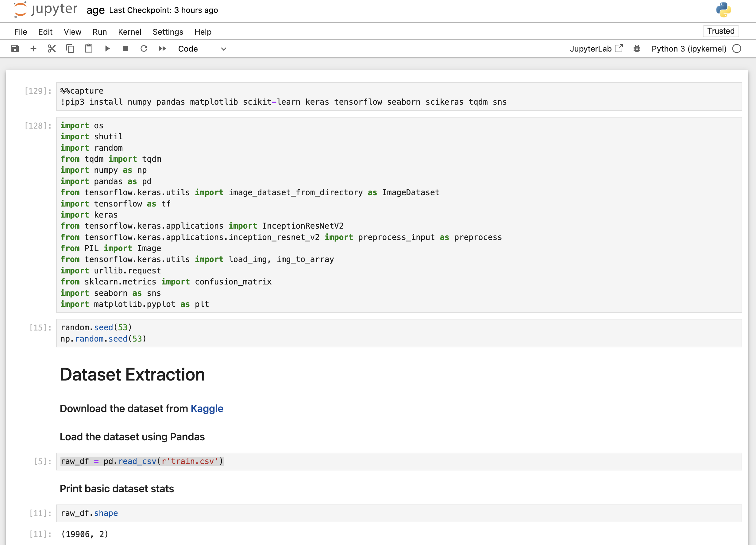Save the notebook with the disk icon

tap(15, 49)
